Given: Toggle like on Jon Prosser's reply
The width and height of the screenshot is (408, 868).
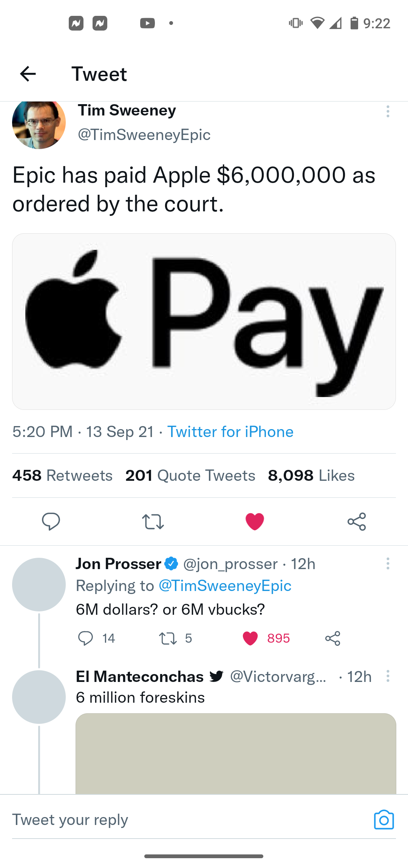Looking at the screenshot, I should pyautogui.click(x=250, y=638).
